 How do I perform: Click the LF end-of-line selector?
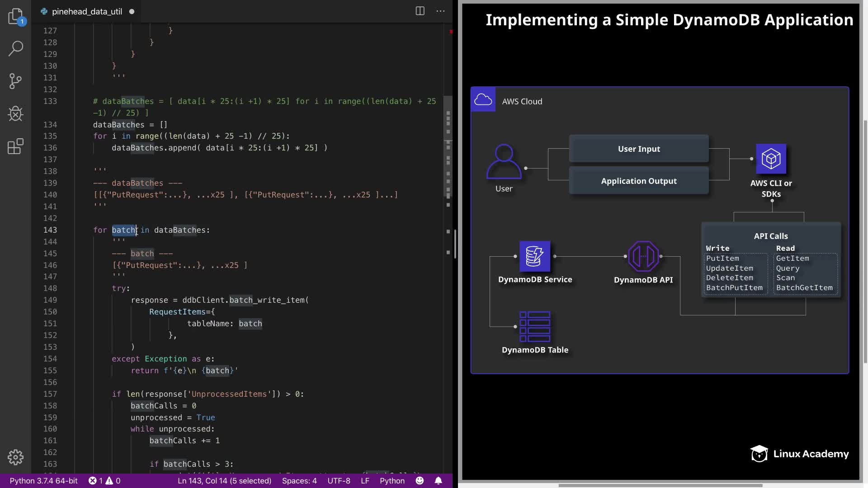[365, 481]
